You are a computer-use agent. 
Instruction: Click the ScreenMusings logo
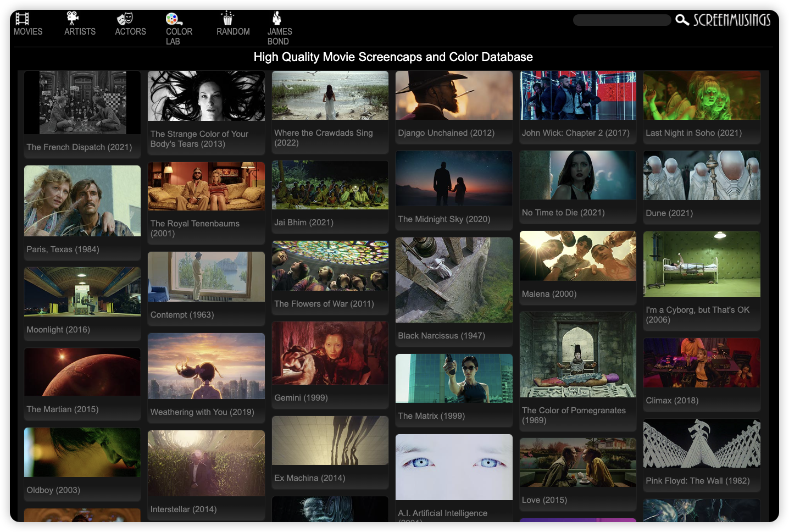pos(732,20)
